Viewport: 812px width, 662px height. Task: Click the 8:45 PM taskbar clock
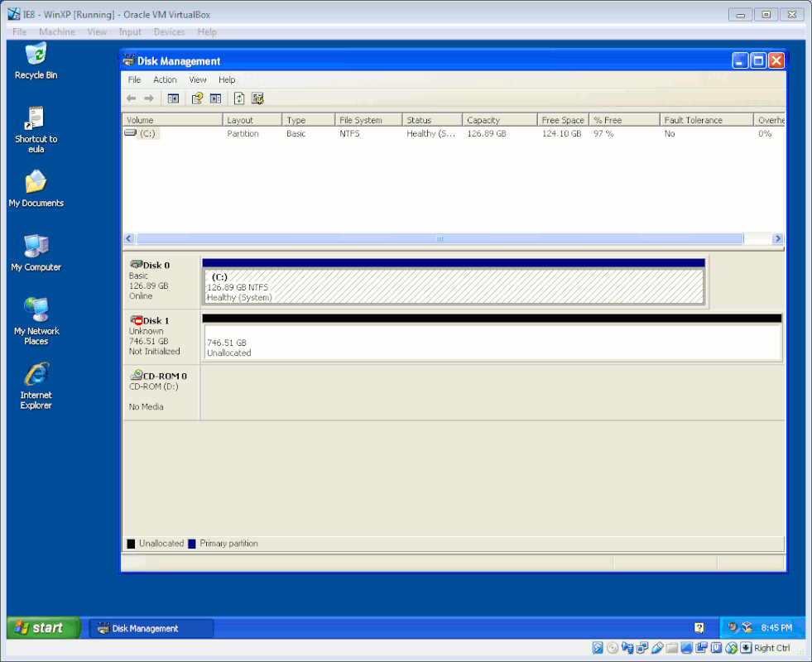pos(776,628)
